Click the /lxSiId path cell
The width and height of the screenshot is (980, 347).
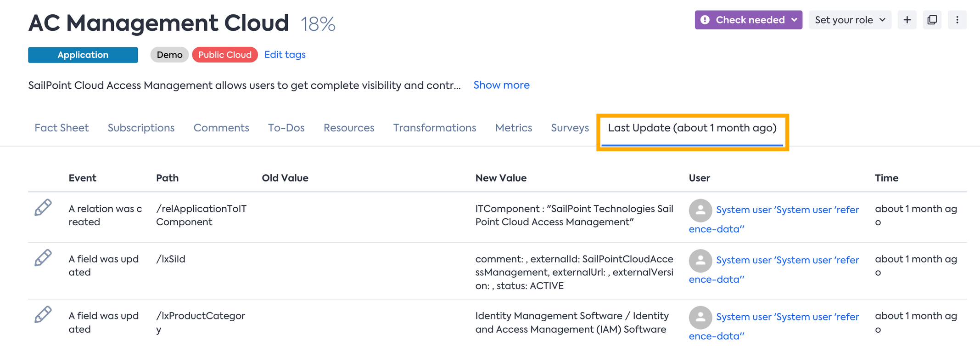pyautogui.click(x=171, y=259)
